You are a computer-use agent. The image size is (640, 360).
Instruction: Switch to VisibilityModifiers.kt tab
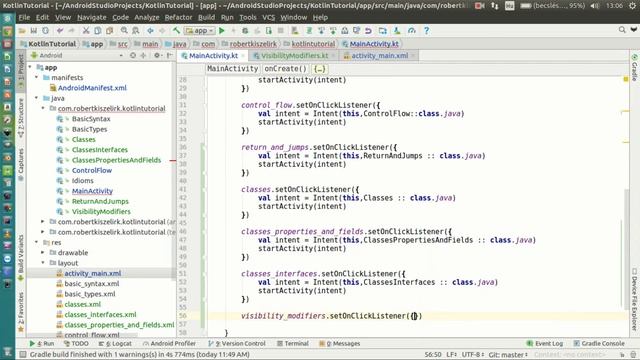pos(294,56)
